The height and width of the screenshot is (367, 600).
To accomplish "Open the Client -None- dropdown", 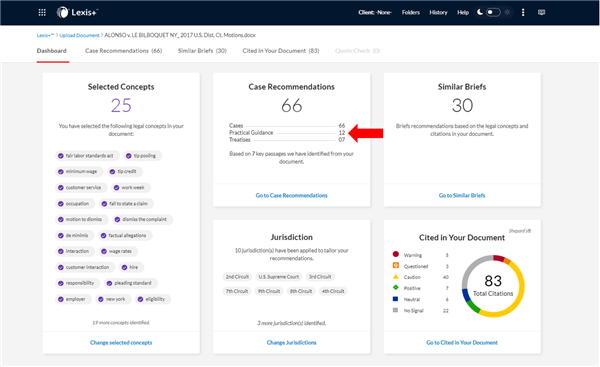I will [375, 13].
